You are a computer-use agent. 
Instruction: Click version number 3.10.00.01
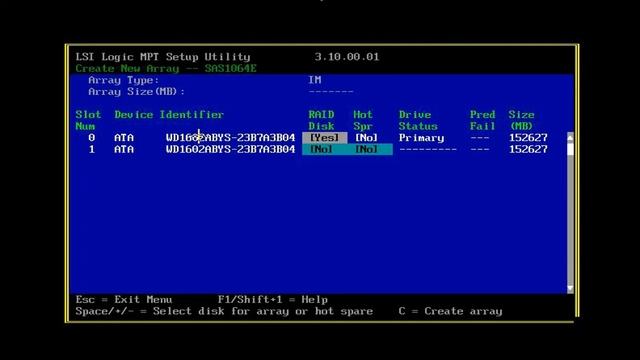pyautogui.click(x=347, y=57)
